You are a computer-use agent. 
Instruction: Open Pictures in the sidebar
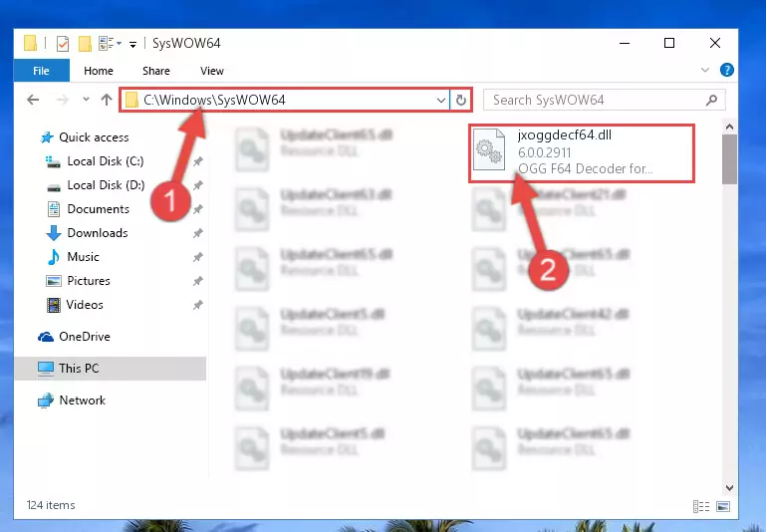point(89,281)
